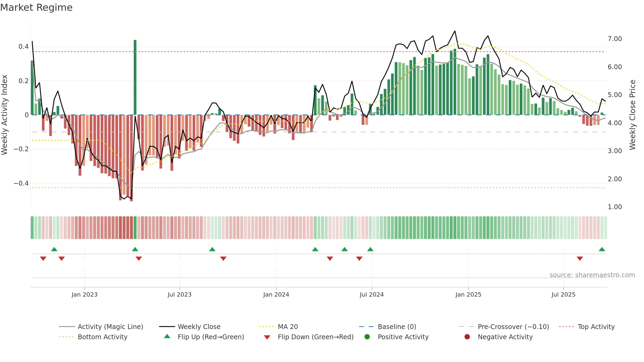Click the 0.4 activity axis tick
644x362 pixels.
pos(24,47)
